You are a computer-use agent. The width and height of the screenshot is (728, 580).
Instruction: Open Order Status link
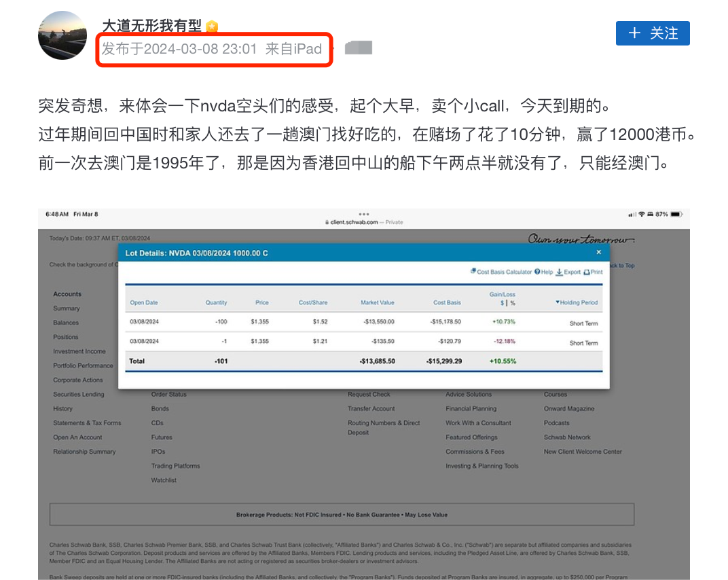tap(168, 395)
